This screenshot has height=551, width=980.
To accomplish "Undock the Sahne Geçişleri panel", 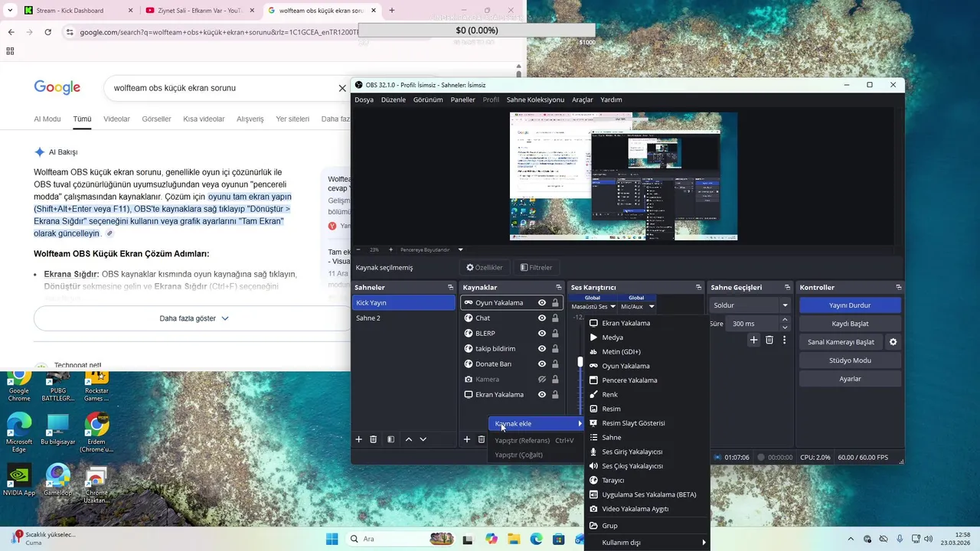I will [x=788, y=288].
